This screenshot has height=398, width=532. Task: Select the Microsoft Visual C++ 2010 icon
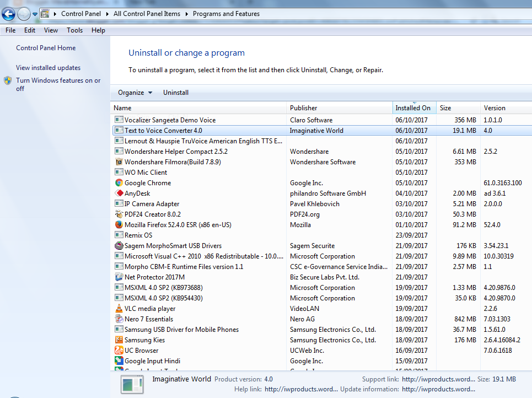(x=119, y=256)
